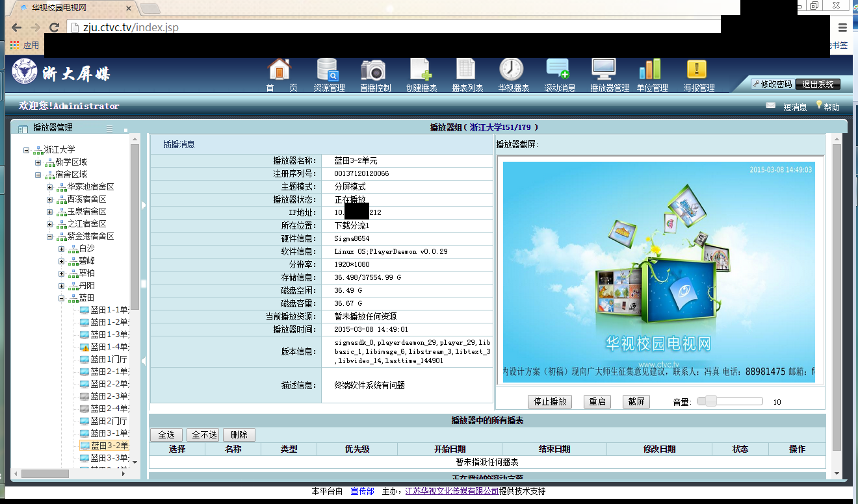Open a new browser tab
Viewport: 858px width, 504px height.
150,8
